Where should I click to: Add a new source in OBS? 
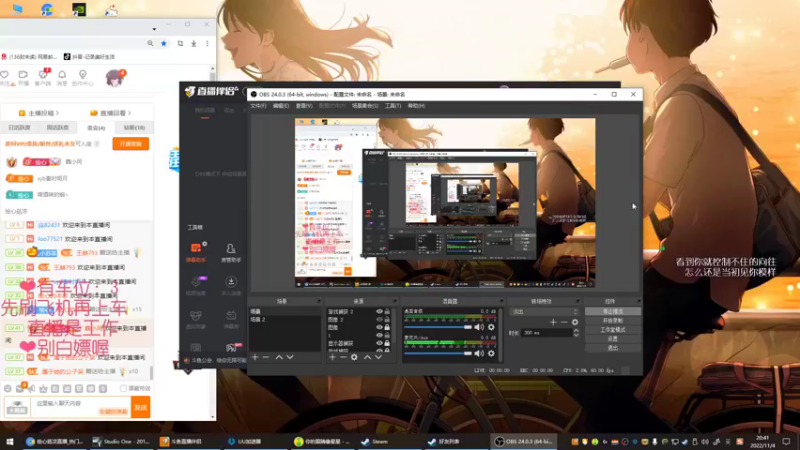coord(333,357)
